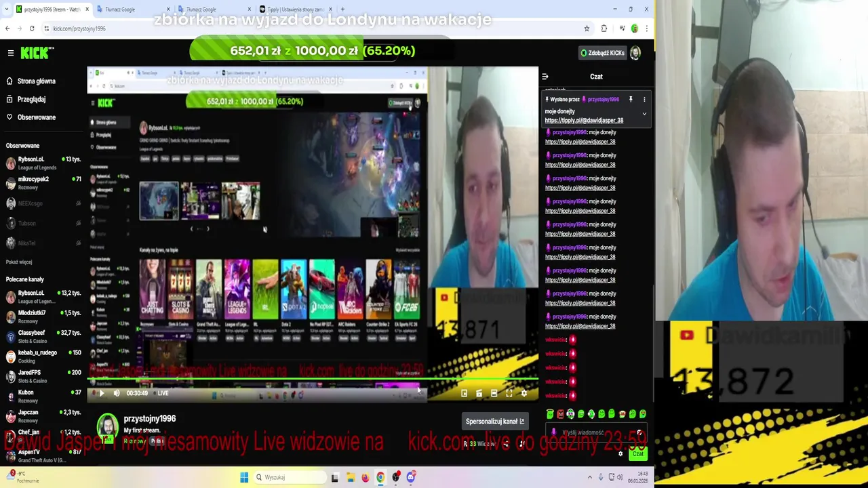
Task: Open pinned message three-dot options
Action: click(x=644, y=100)
